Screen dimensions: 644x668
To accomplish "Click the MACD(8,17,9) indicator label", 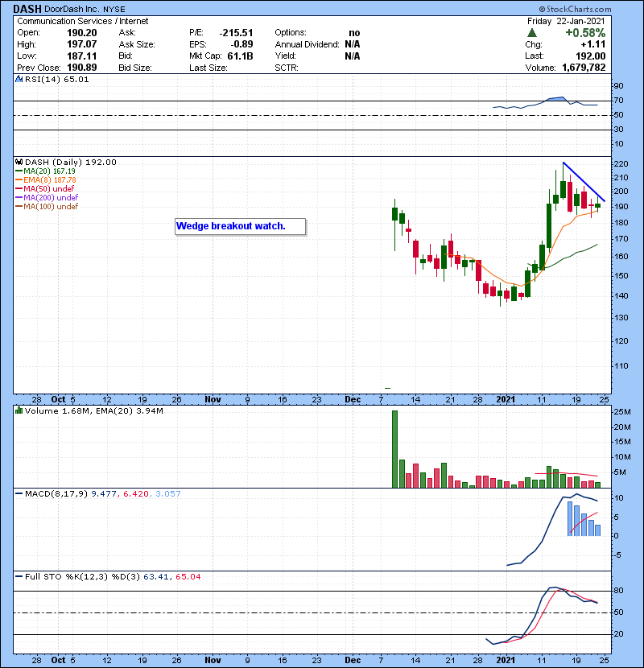I will click(56, 494).
